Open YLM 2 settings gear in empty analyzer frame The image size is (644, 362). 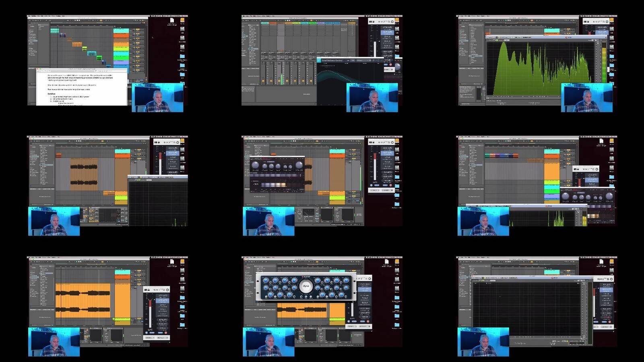pos(611,279)
